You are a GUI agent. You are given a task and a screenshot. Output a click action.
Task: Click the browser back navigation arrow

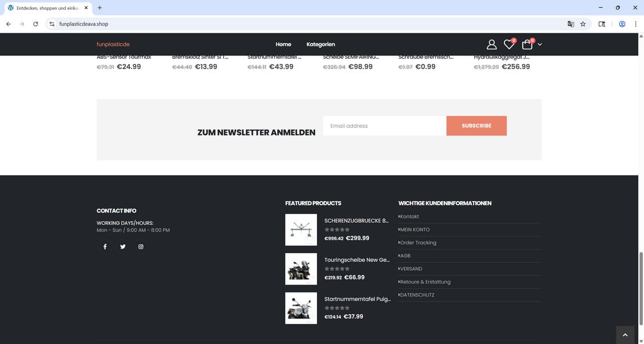coord(8,24)
